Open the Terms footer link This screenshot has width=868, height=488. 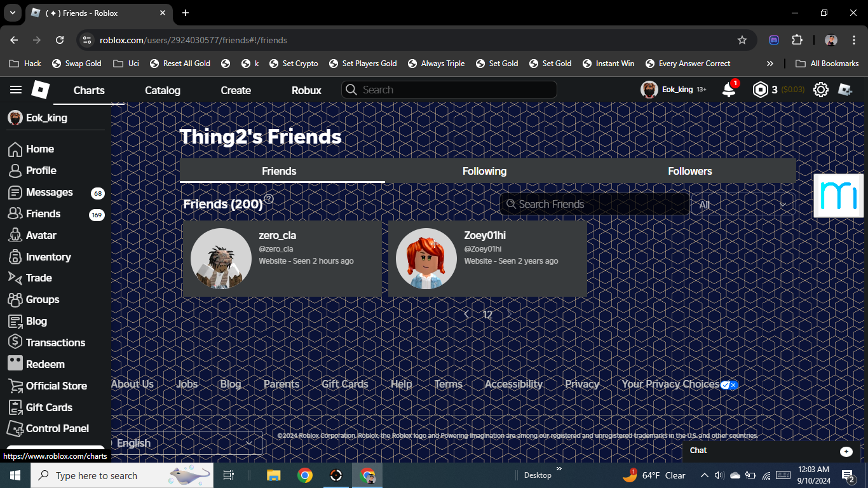[449, 384]
